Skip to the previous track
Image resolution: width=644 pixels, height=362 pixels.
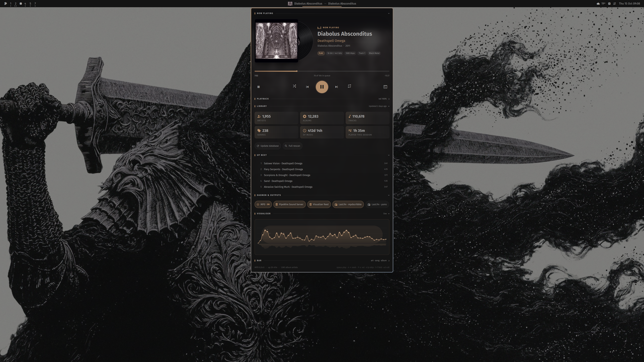point(307,86)
